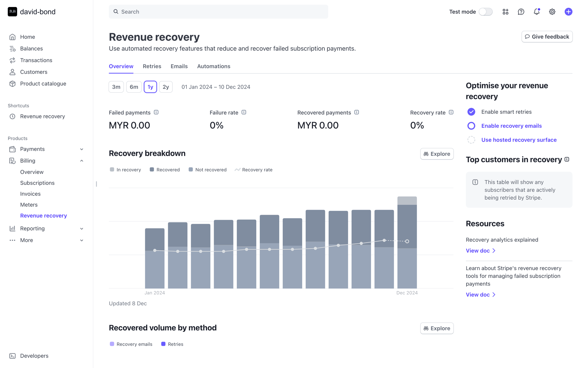Click the Search input field
The width and height of the screenshot is (588, 368).
click(218, 12)
